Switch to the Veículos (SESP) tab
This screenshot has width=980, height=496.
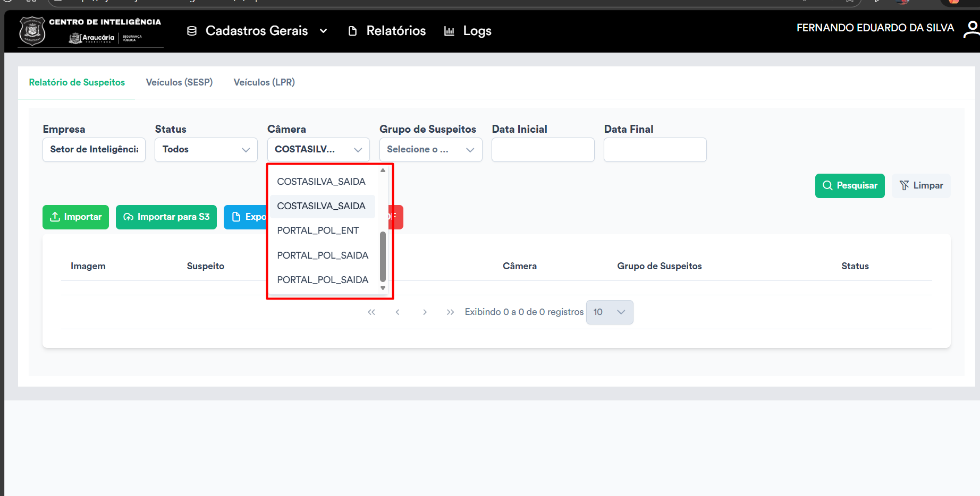pyautogui.click(x=179, y=82)
